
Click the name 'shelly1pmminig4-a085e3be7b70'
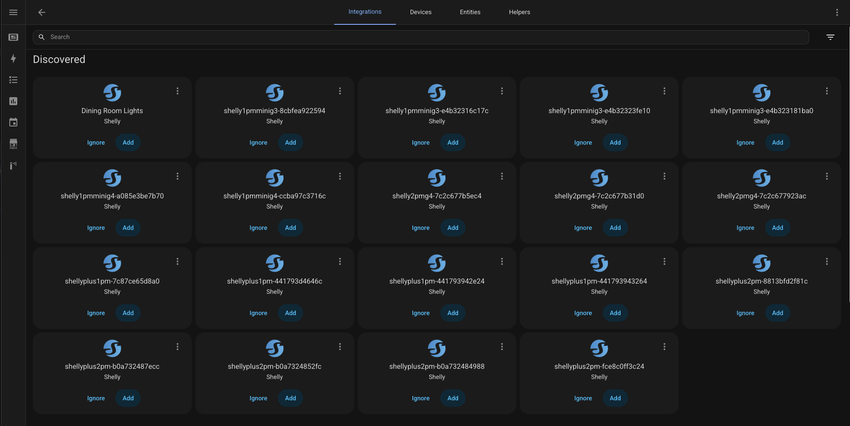112,196
